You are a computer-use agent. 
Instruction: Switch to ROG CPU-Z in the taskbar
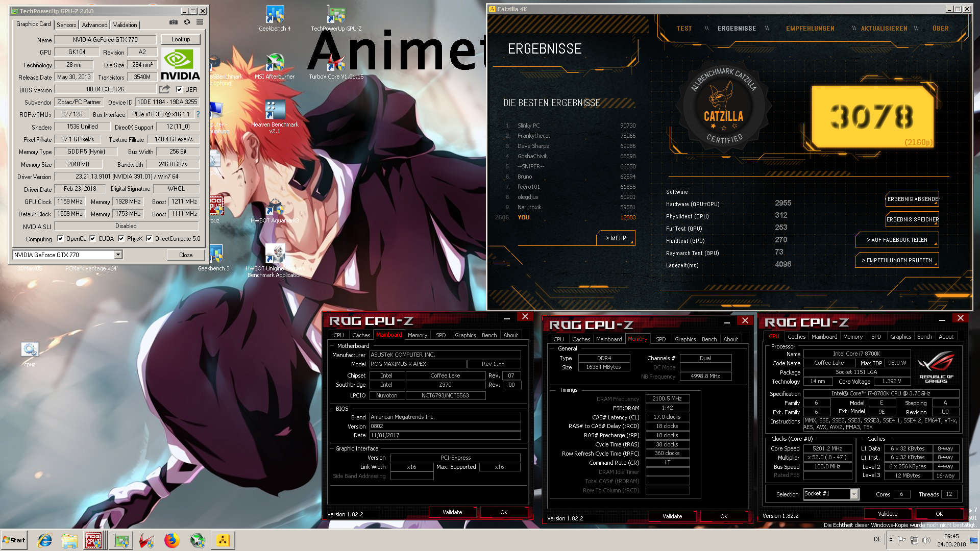pyautogui.click(x=94, y=540)
